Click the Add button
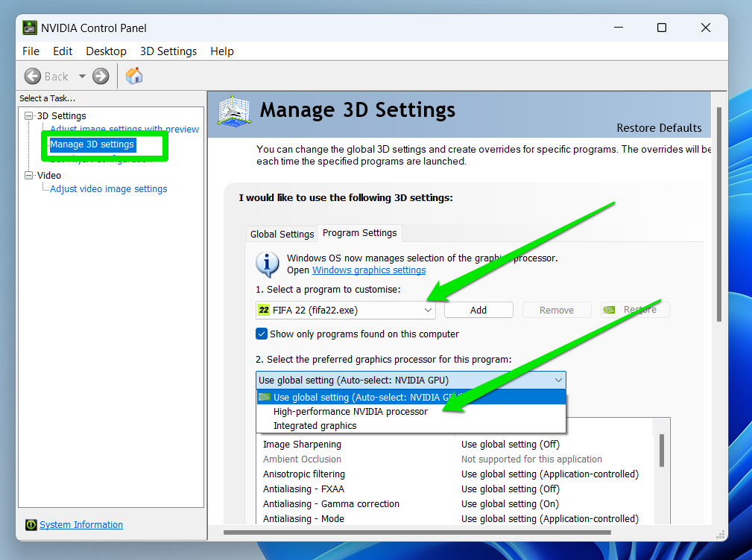This screenshot has height=560, width=752. tap(478, 310)
